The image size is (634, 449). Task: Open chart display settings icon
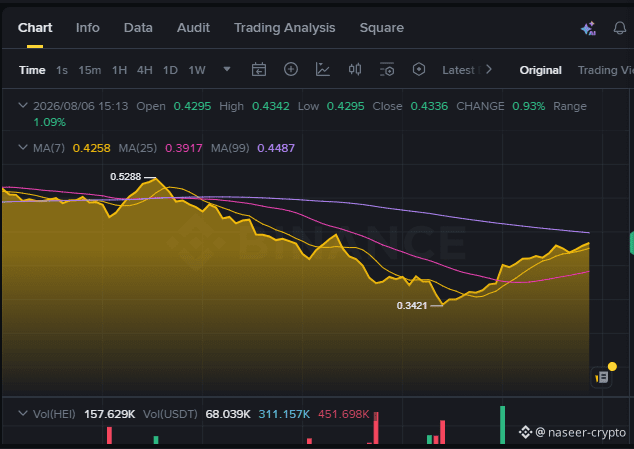(x=387, y=70)
